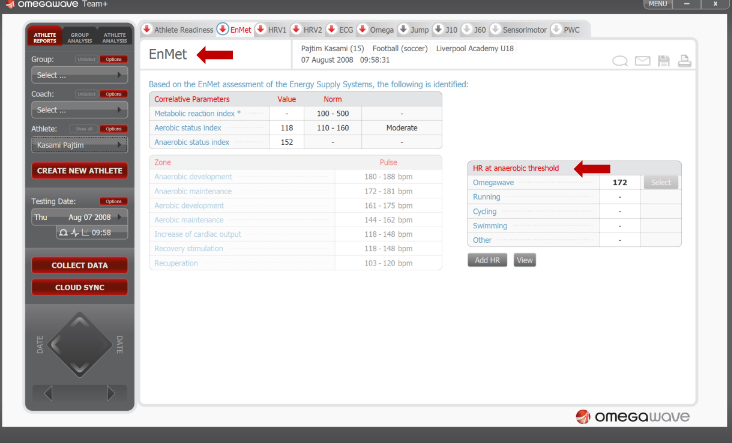
Task: Switch to the ECG tab
Action: (346, 30)
